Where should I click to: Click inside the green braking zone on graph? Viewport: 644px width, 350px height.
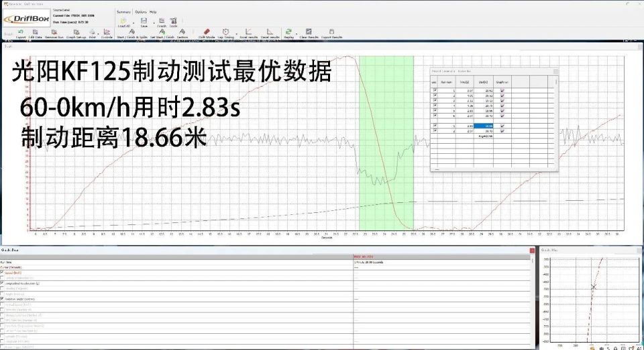click(386, 143)
